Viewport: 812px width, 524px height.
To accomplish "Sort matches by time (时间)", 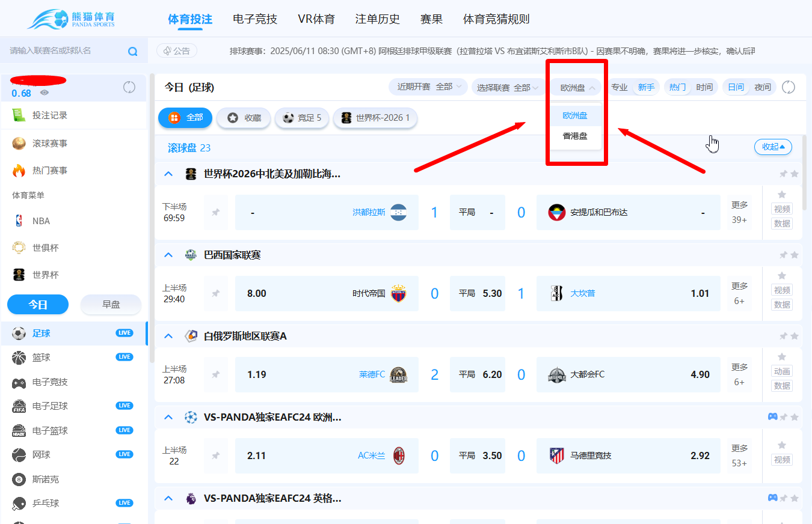I will [x=704, y=87].
